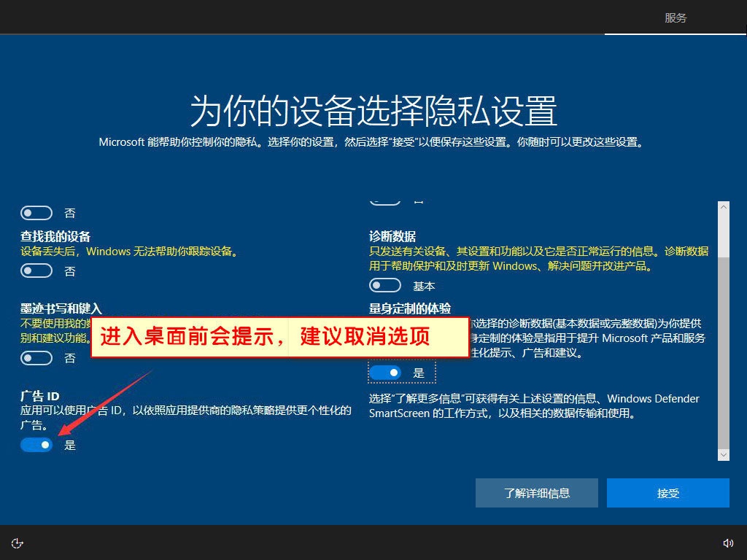This screenshot has width=747, height=560.
Task: Click the scrollbar down arrow
Action: (724, 455)
